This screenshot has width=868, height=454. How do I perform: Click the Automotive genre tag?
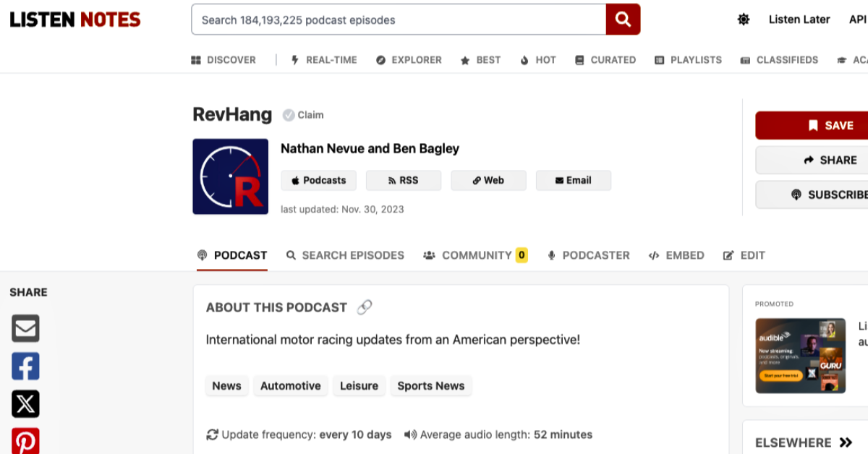pos(290,386)
